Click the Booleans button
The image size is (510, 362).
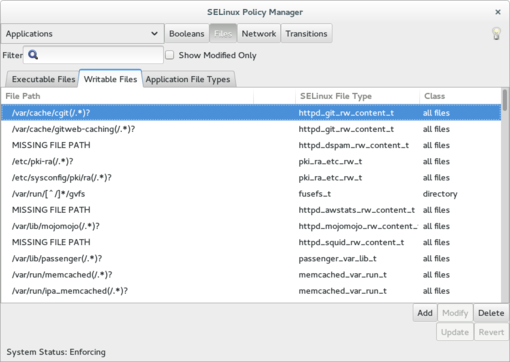(187, 34)
